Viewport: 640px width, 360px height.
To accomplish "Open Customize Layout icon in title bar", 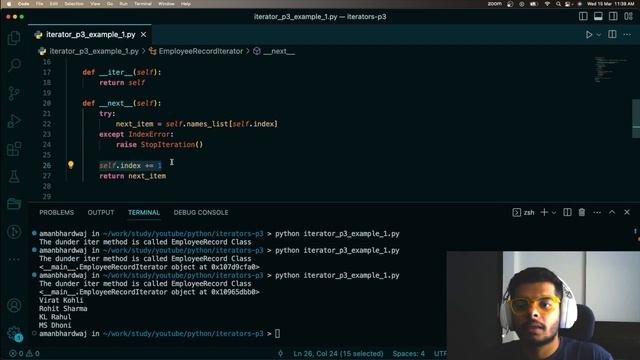I will 628,16.
